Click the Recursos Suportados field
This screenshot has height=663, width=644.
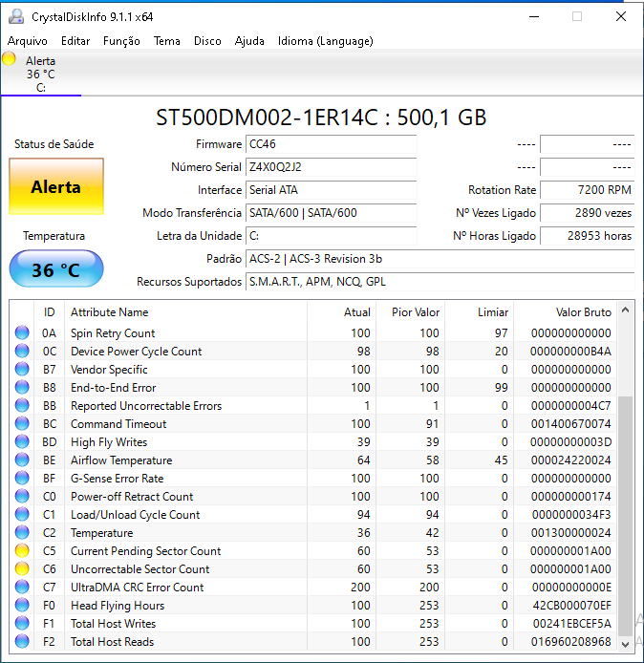coord(440,281)
